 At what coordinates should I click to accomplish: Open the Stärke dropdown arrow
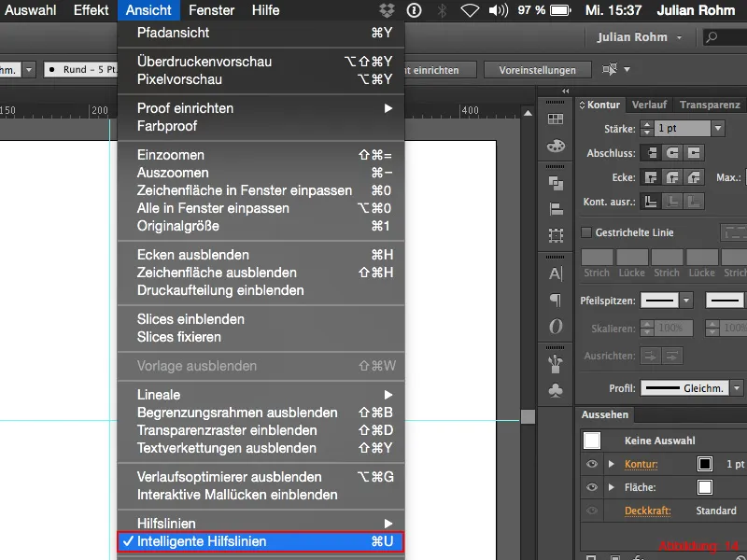pyautogui.click(x=718, y=128)
